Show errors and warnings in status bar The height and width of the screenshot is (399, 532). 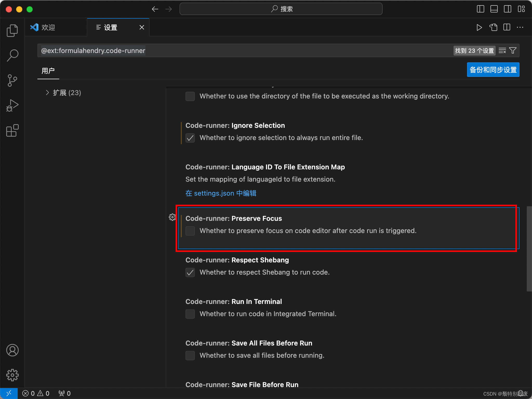pyautogui.click(x=36, y=393)
